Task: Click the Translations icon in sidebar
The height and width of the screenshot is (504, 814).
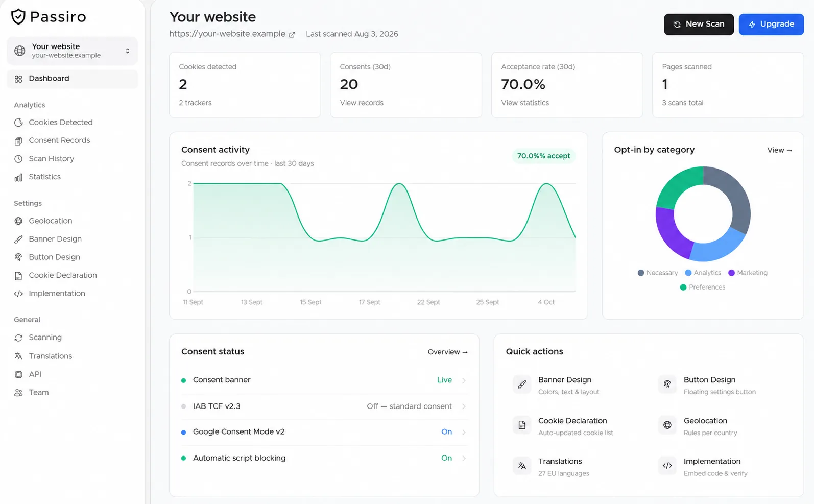Action: pyautogui.click(x=18, y=356)
